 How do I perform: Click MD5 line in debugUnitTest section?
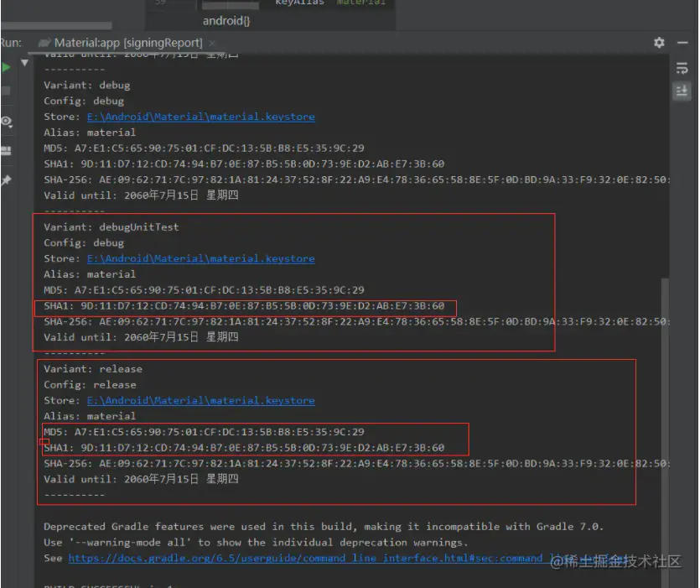[x=204, y=290]
